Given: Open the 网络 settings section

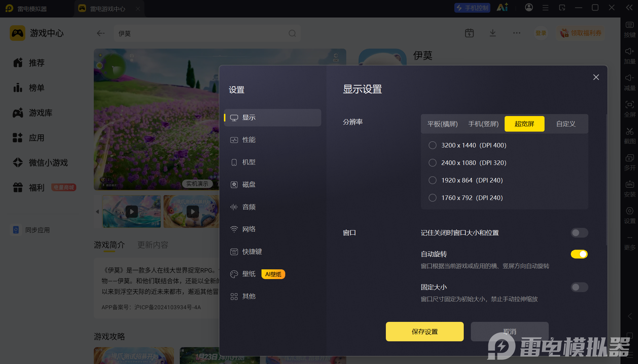Looking at the screenshot, I should tap(272, 229).
